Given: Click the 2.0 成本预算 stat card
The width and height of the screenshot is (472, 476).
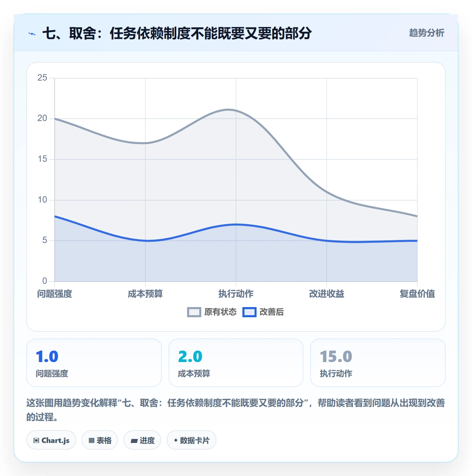Looking at the screenshot, I should point(236,363).
